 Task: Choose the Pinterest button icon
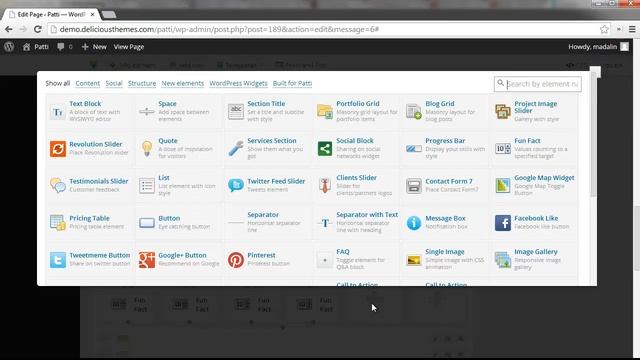(236, 260)
